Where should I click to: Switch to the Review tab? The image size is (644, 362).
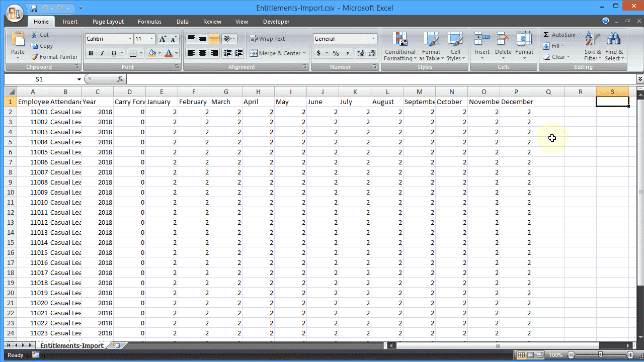click(212, 22)
